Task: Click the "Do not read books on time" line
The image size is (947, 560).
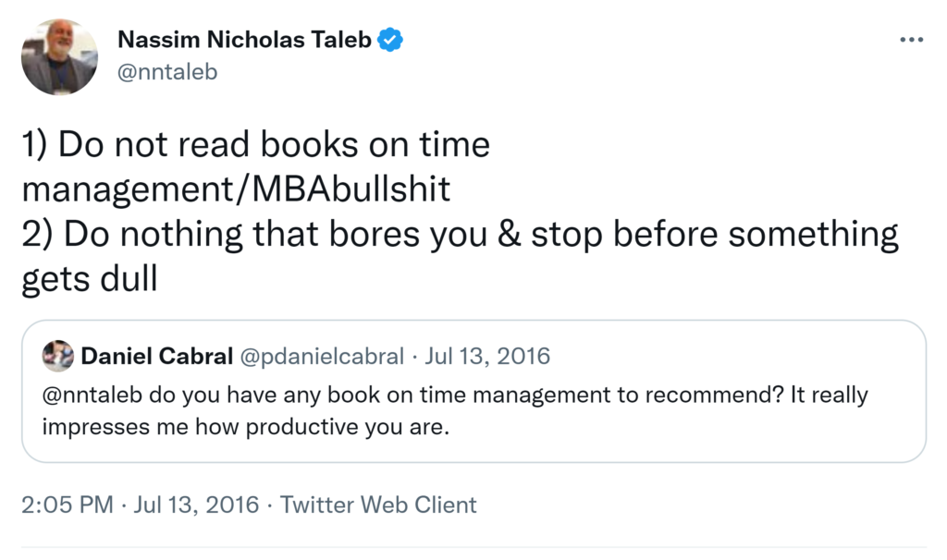Action: [x=255, y=145]
